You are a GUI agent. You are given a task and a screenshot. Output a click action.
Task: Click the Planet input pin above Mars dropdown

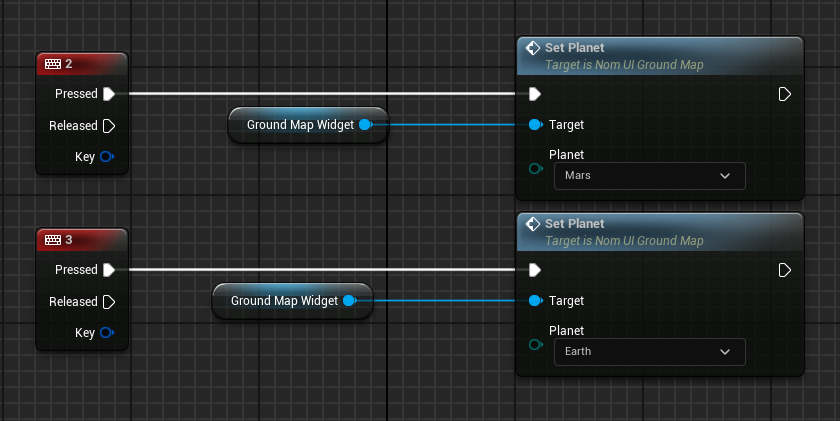[535, 168]
